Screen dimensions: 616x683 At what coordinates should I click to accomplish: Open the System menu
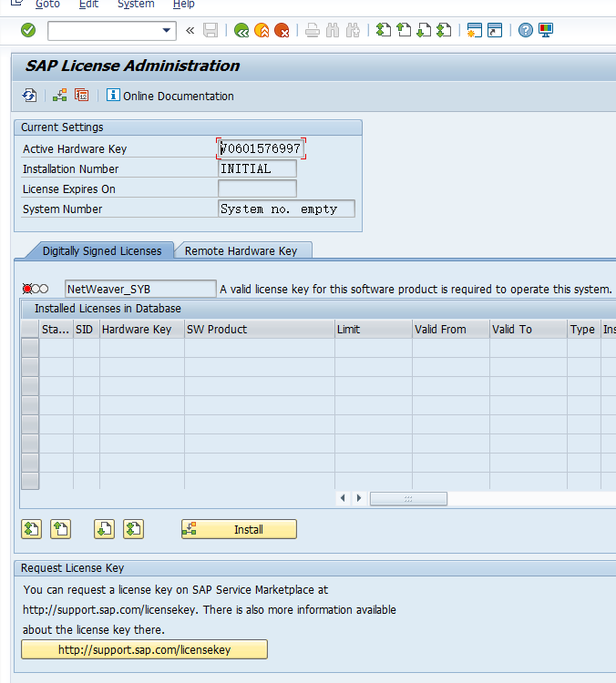(136, 5)
